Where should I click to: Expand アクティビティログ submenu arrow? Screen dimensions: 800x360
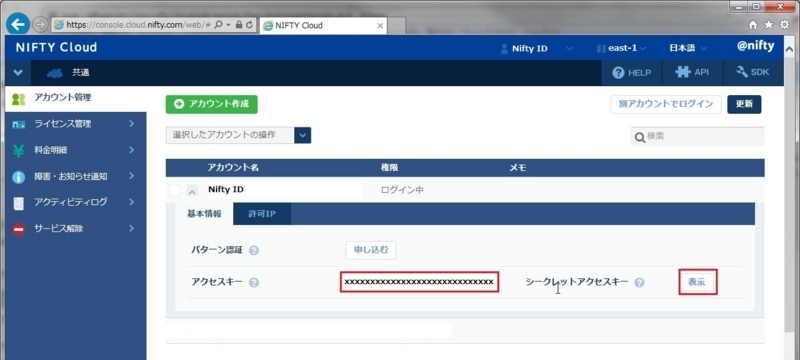[x=131, y=202]
